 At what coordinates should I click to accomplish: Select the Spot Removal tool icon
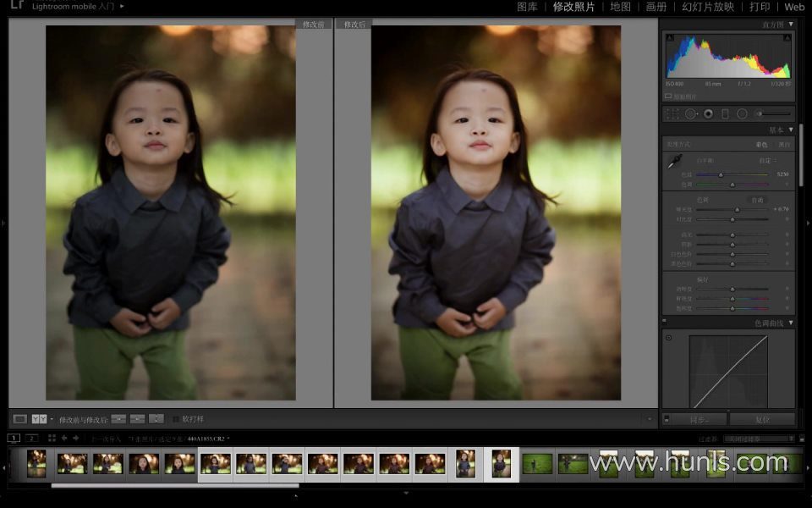pyautogui.click(x=691, y=113)
